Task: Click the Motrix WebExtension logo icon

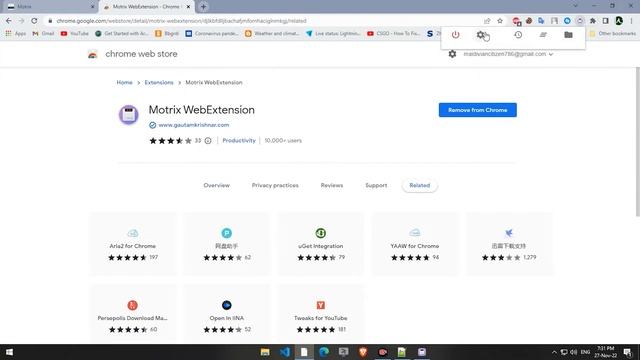Action: (129, 115)
